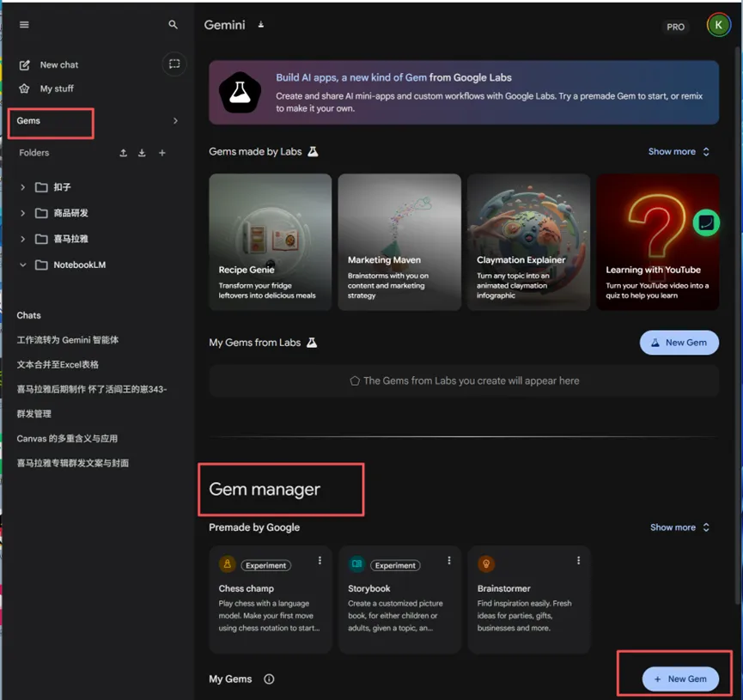This screenshot has height=700, width=743.
Task: Click the Brainstormer gem title
Action: point(504,588)
